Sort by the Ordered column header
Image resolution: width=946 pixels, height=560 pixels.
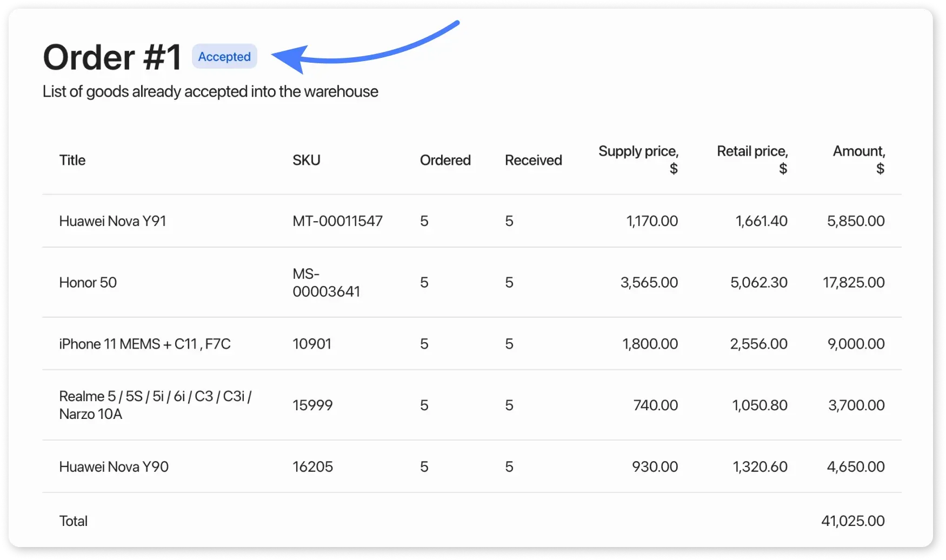coord(445,161)
